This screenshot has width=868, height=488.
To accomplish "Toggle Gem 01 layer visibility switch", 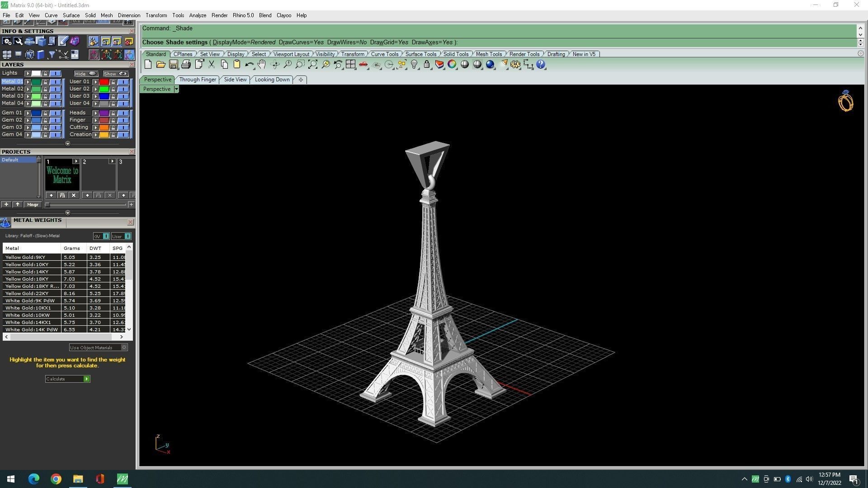I will tap(56, 113).
